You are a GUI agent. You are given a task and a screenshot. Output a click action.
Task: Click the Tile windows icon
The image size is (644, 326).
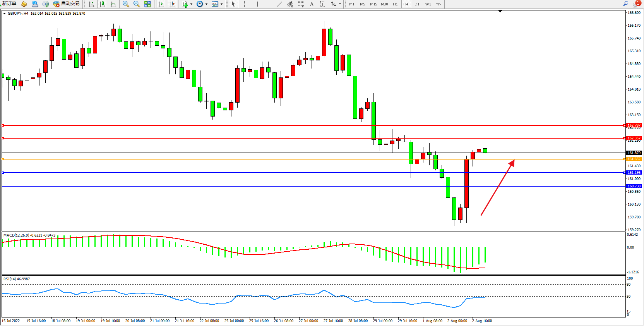click(x=147, y=4)
